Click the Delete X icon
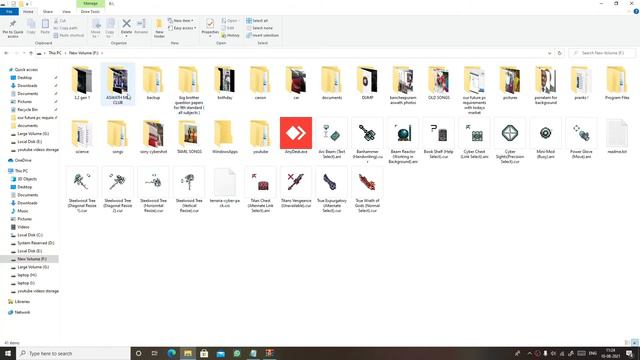Viewport: 640px width, 360px height. [127, 24]
